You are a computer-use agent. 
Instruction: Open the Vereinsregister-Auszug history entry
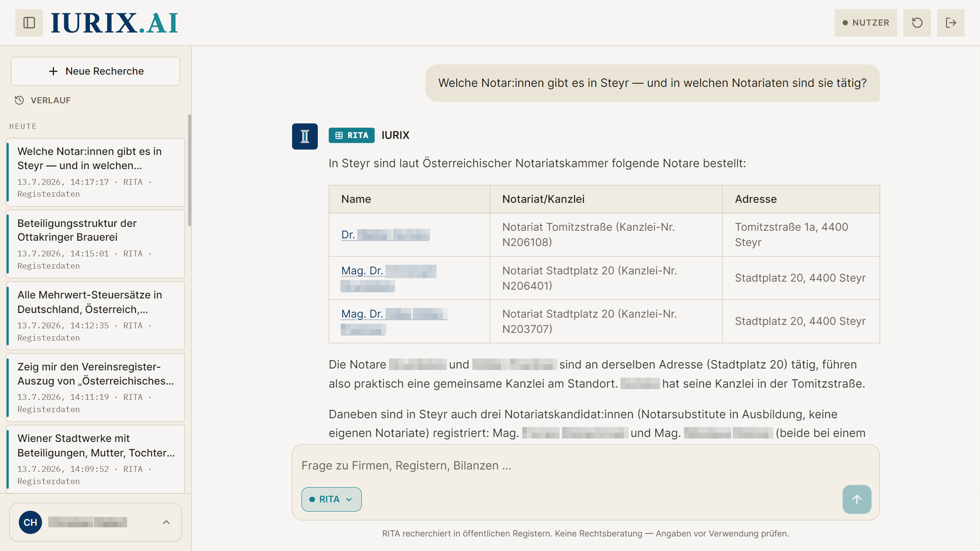96,388
